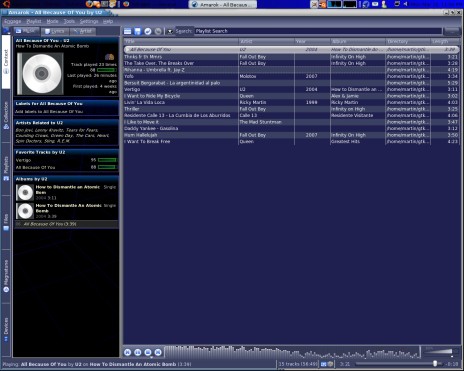Click the greyed Redo icon in playlist toolbar
Viewport: 464px width, 371px height.
tap(158, 31)
